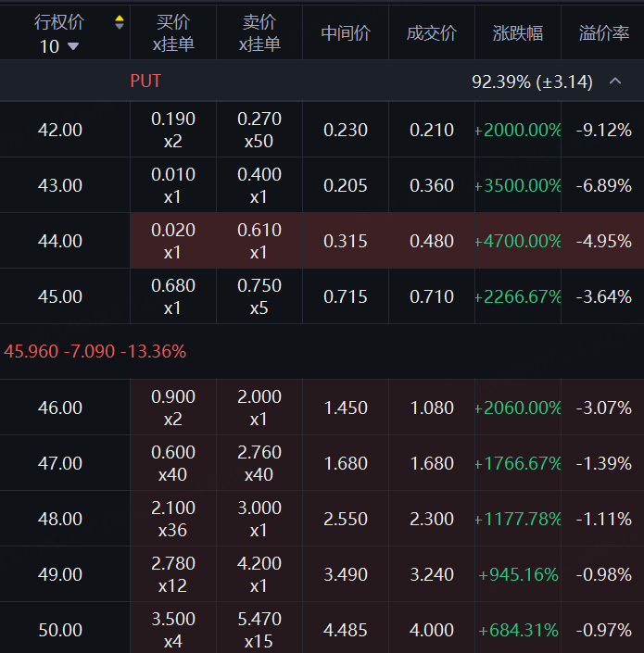Click the 涨跌幅 column header
644x653 pixels.
pos(518,33)
